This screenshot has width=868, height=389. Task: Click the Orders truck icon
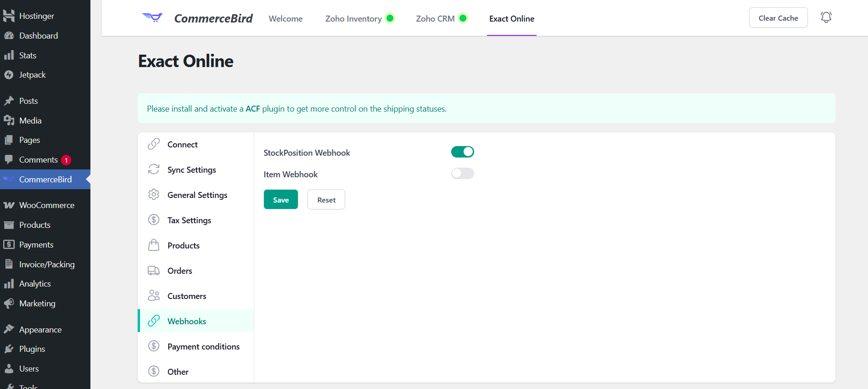coord(154,271)
